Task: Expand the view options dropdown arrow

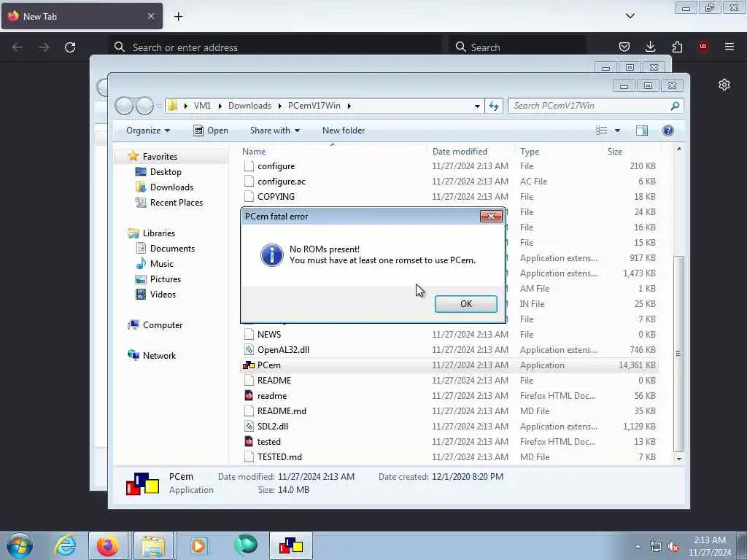Action: coord(617,131)
